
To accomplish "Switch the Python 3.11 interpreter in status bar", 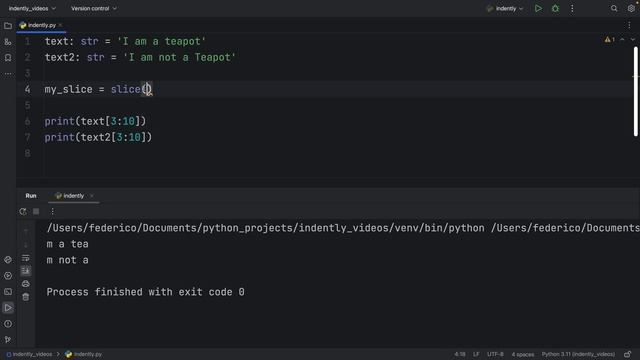I will tap(578, 354).
